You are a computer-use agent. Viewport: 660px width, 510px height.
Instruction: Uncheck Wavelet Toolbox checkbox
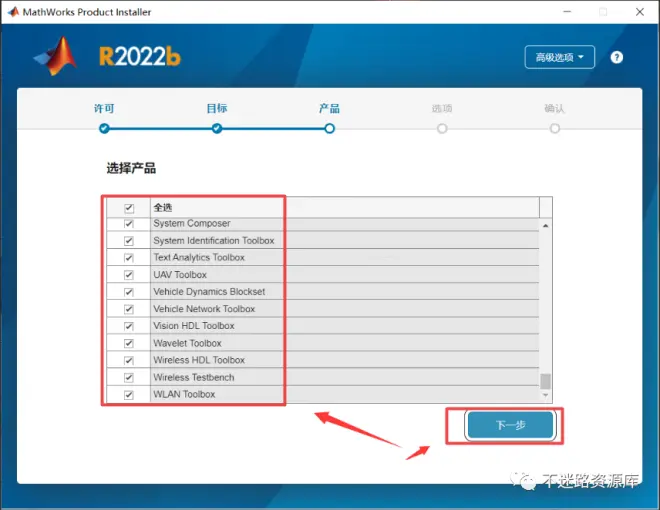coord(129,343)
